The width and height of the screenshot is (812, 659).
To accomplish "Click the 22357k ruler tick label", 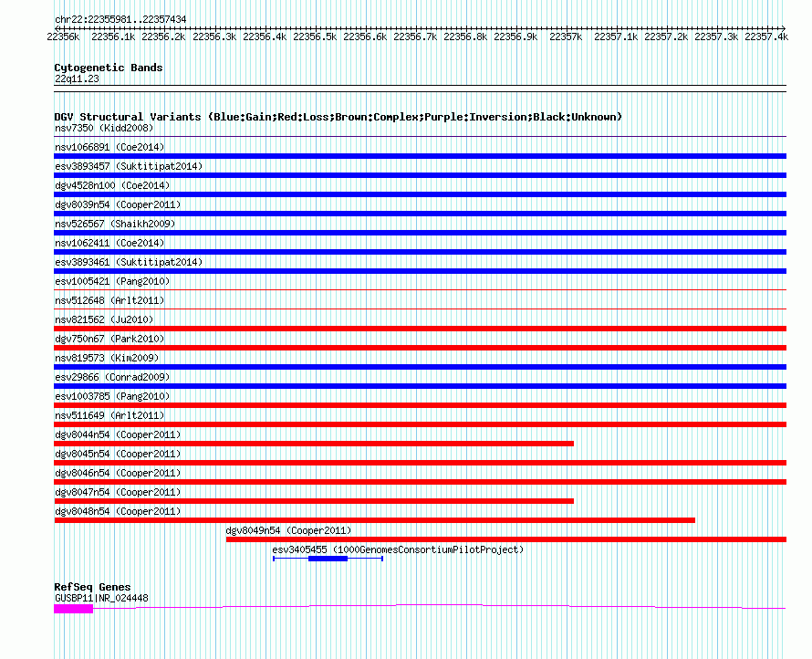I will 566,37.
